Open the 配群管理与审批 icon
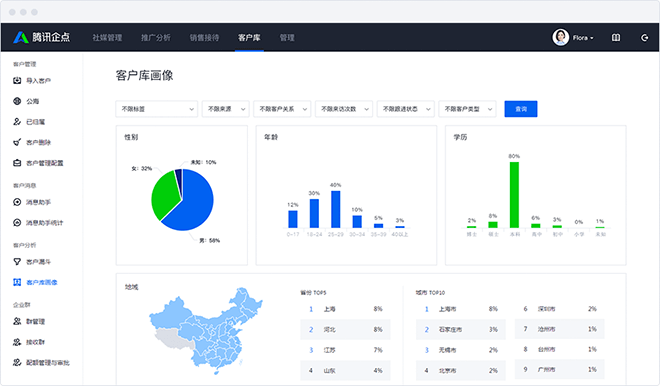Image resolution: width=660 pixels, height=386 pixels. 17,362
